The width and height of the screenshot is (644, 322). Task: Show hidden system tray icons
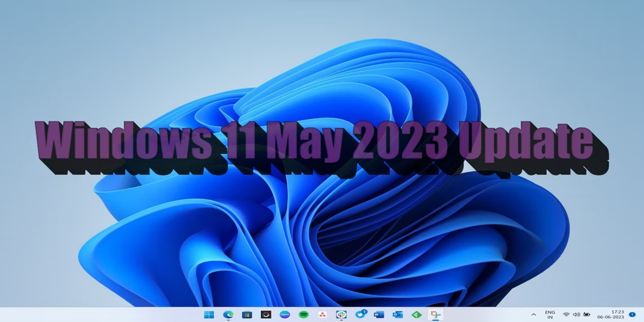point(533,314)
